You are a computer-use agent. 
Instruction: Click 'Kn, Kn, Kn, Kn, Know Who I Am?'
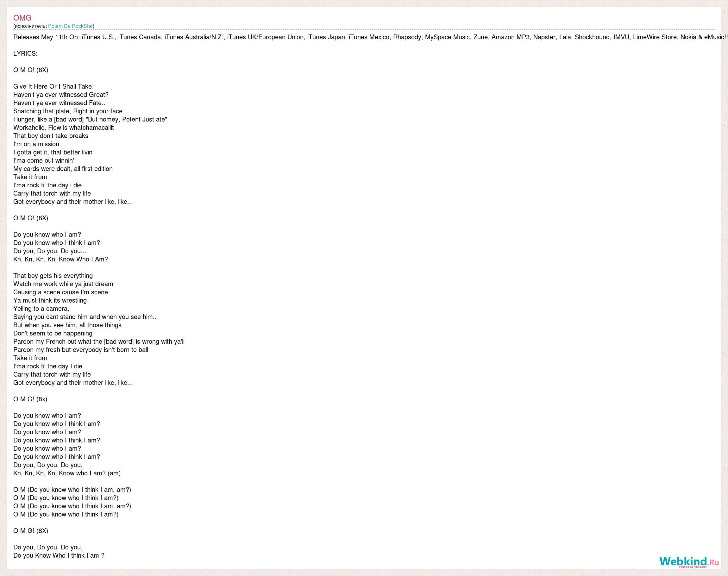(x=60, y=259)
